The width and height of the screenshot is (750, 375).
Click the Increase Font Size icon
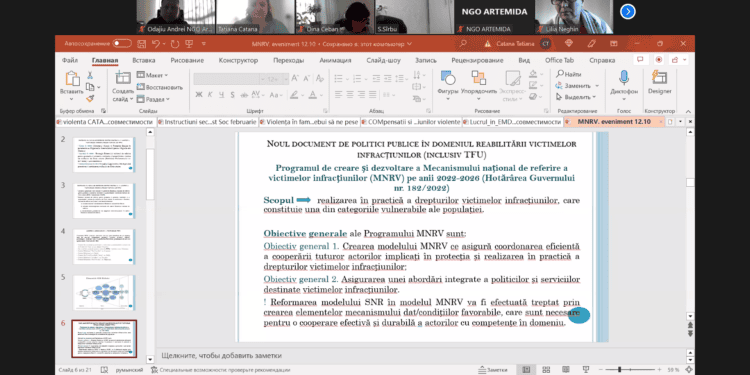(x=295, y=78)
